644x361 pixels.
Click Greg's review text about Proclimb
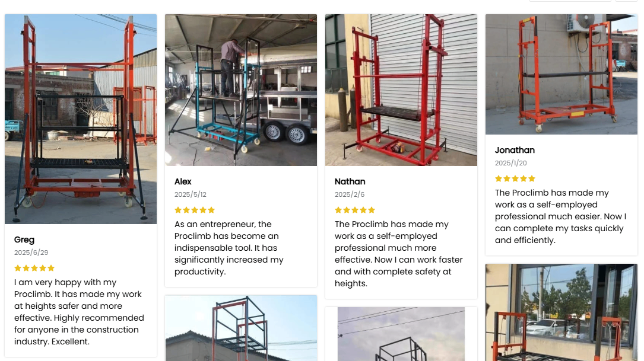click(80, 312)
